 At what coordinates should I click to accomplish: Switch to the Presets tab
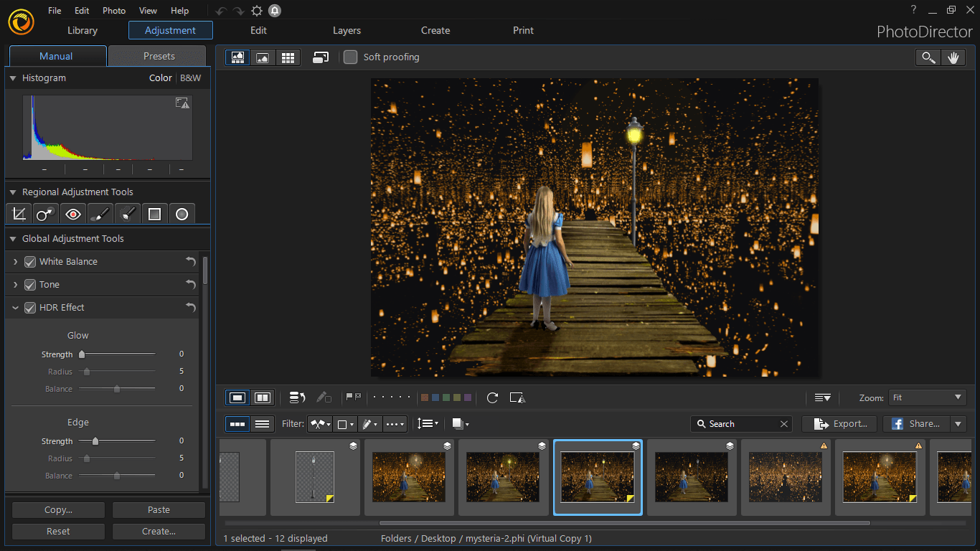(159, 56)
